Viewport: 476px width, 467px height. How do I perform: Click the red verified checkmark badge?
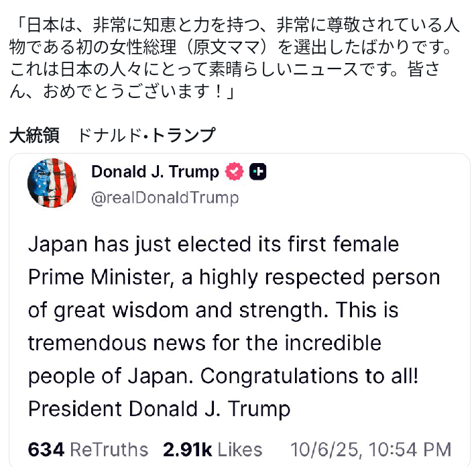[233, 172]
